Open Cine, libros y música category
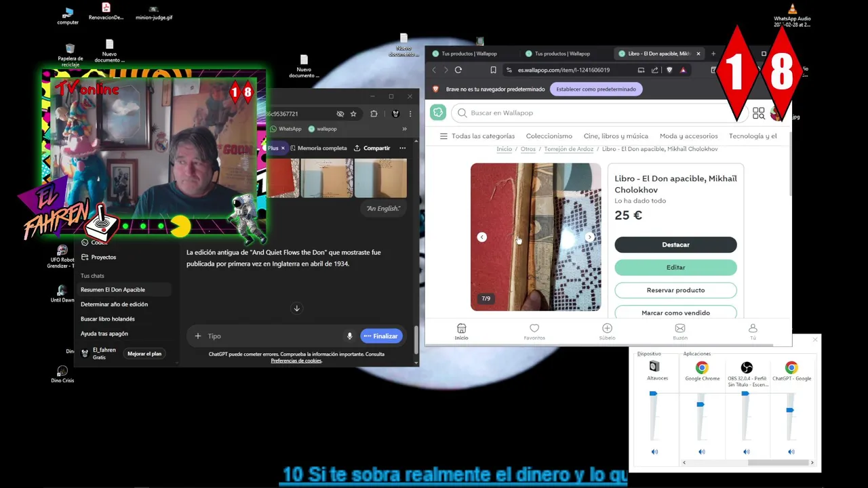The image size is (868, 488). point(616,136)
